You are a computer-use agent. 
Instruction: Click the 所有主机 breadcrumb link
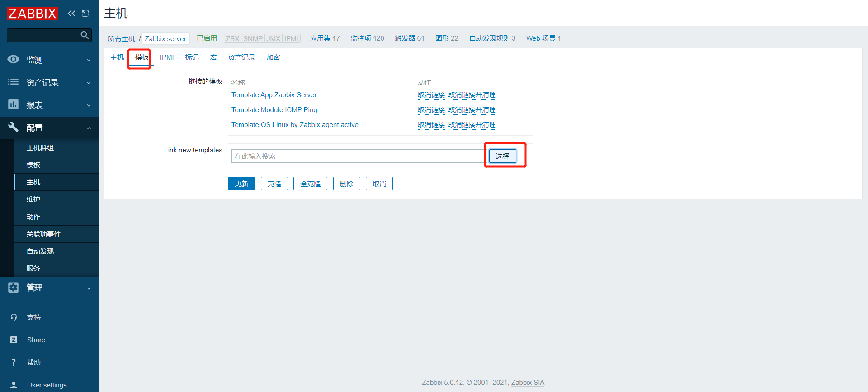click(x=122, y=38)
